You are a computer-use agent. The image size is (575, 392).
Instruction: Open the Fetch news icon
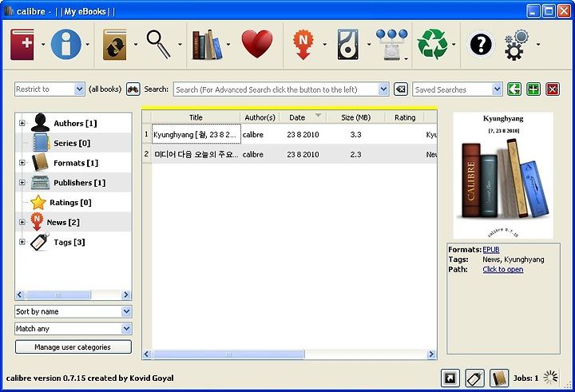[x=303, y=45]
